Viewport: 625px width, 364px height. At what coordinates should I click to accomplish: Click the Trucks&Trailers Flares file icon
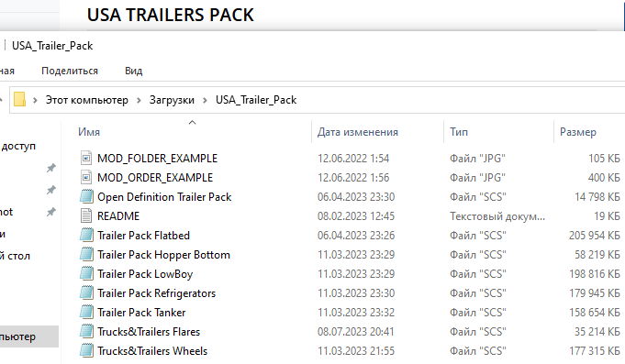(x=86, y=332)
